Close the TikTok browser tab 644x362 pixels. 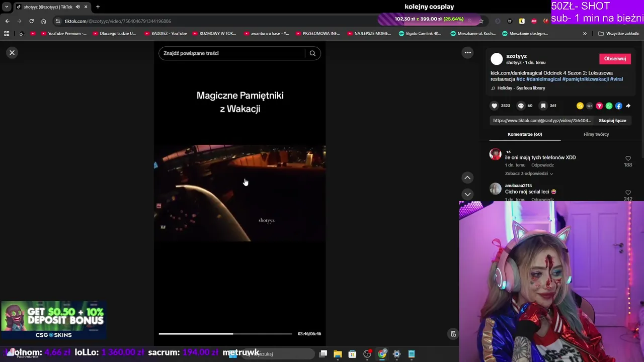[86, 7]
